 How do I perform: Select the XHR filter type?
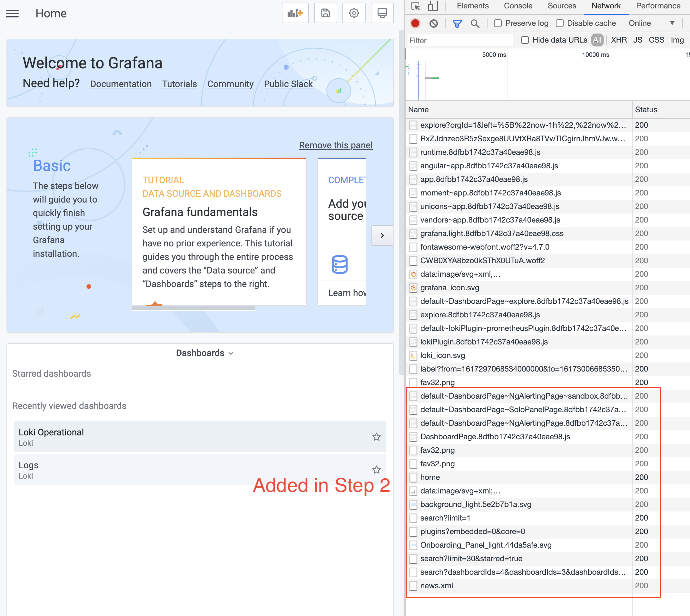619,40
